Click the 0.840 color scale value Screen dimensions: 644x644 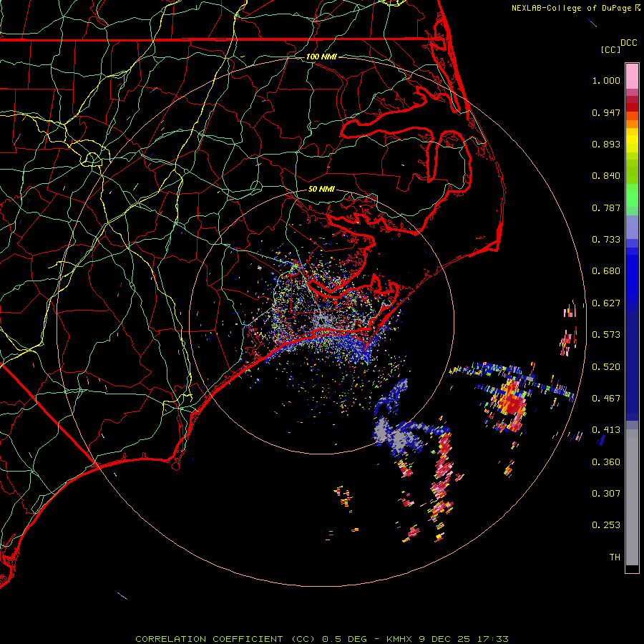606,176
